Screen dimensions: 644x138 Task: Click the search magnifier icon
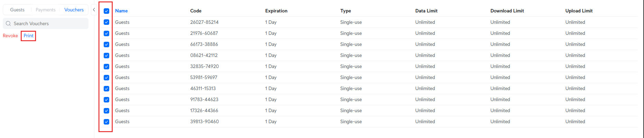[x=8, y=23]
